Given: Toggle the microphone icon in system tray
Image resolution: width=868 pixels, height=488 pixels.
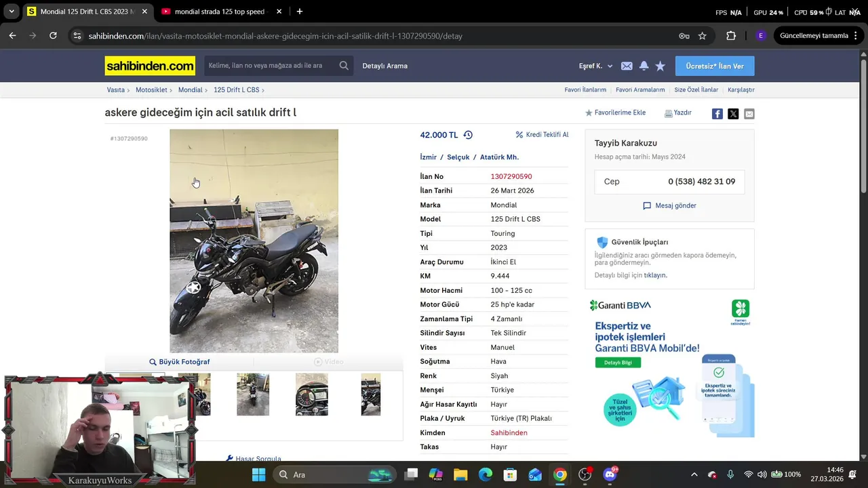Looking at the screenshot, I should coord(730,474).
